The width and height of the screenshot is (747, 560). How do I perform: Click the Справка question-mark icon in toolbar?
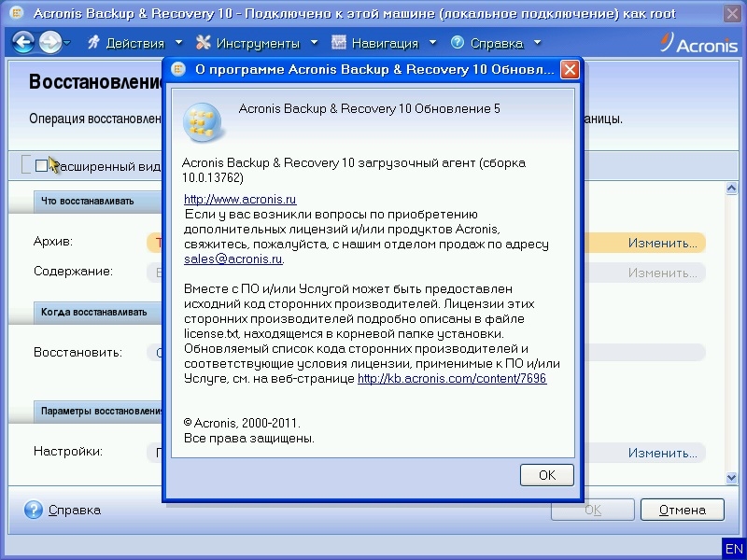tap(458, 43)
